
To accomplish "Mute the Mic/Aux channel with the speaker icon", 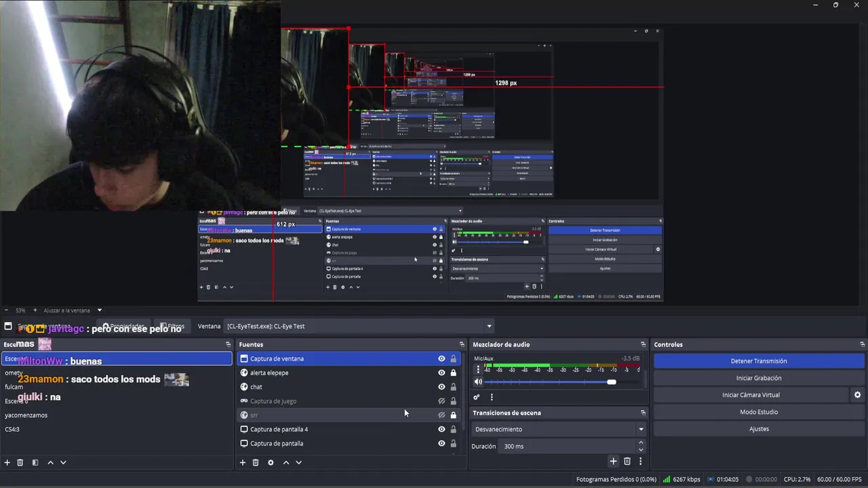I will (x=478, y=382).
